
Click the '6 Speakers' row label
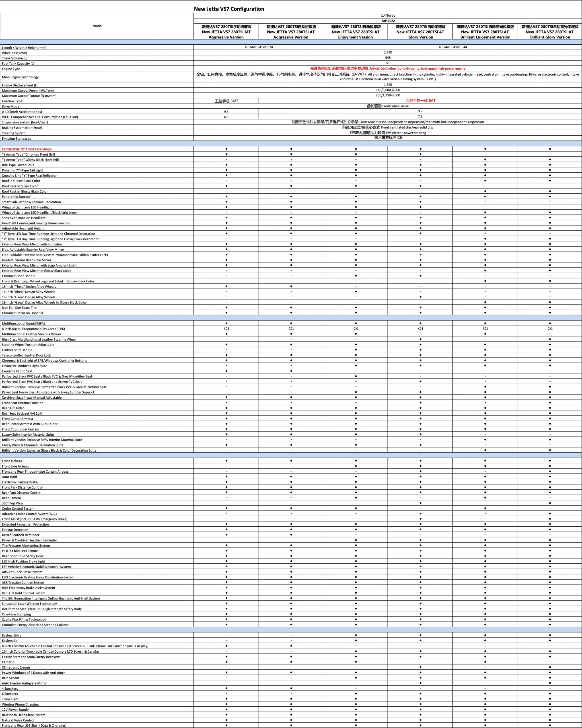coord(10,694)
